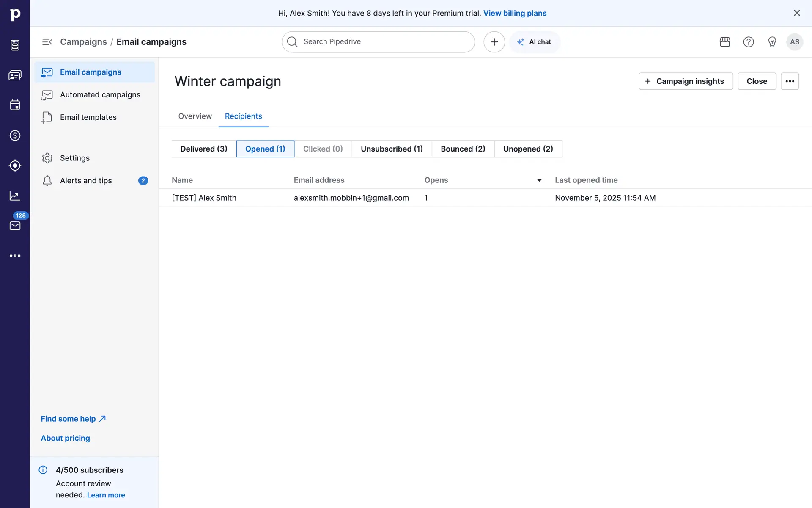Open Automated campaigns menu item
The image size is (812, 508).
(x=100, y=95)
